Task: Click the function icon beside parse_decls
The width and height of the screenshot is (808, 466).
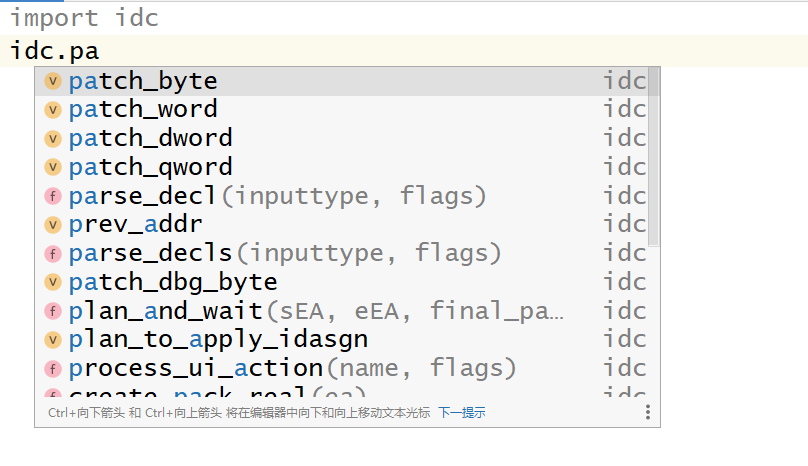Action: (53, 254)
